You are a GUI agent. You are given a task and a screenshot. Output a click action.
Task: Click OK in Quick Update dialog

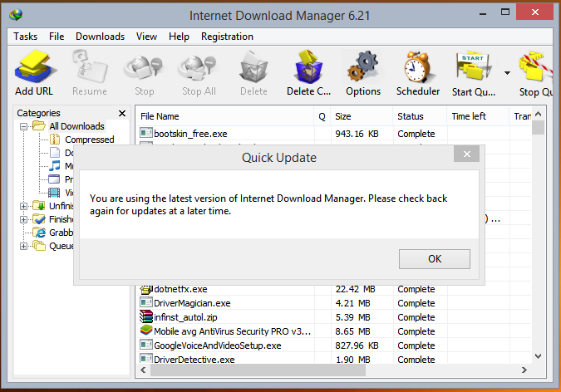pos(435,259)
